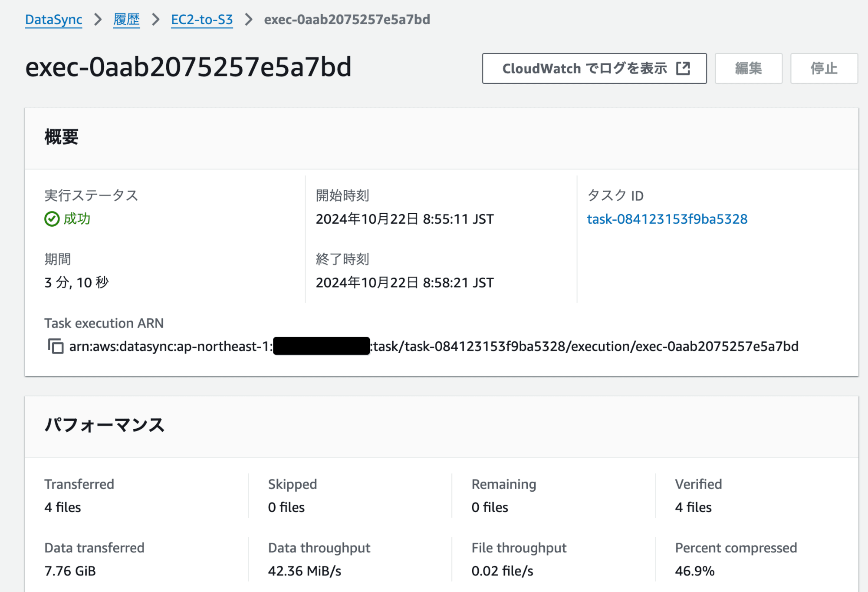This screenshot has width=868, height=592.
Task: Select the Transferred value 4 files
Action: [62, 507]
